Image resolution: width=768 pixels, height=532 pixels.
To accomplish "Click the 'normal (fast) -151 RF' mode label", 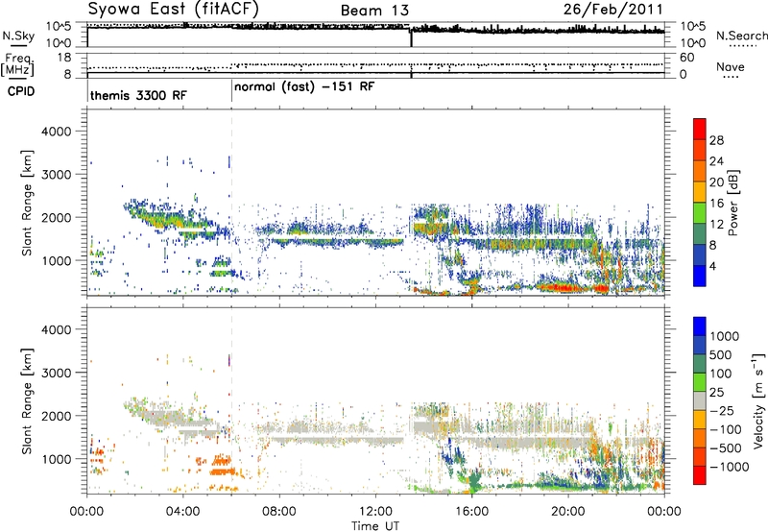I will click(x=304, y=87).
